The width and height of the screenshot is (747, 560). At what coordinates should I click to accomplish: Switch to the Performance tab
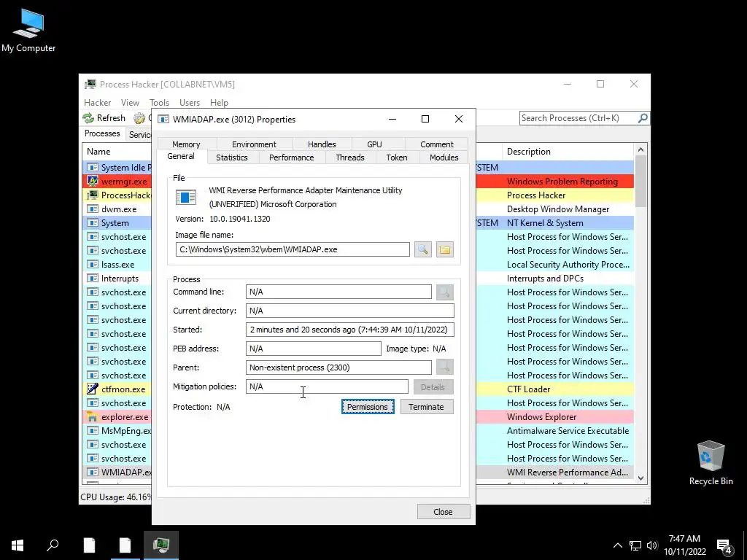click(292, 157)
